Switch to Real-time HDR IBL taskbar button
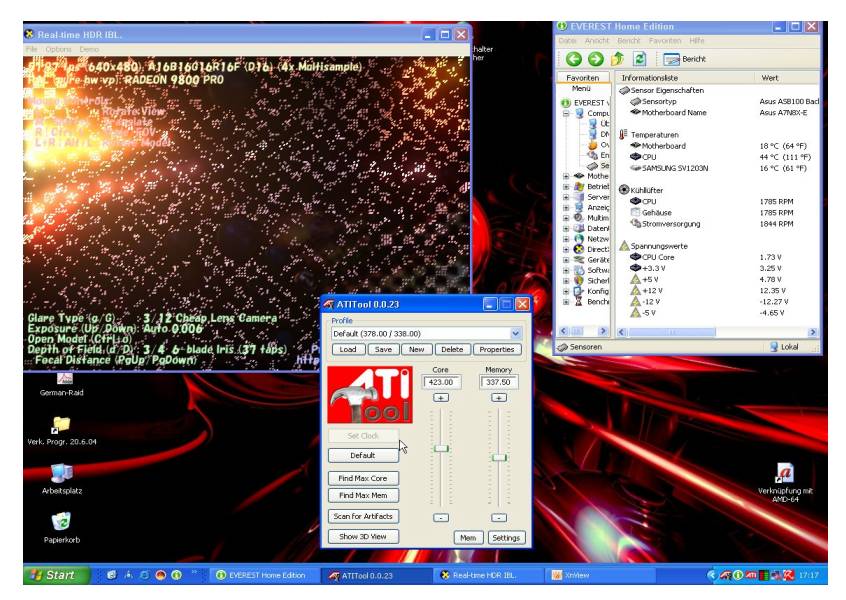Viewport: 846px width, 600px height. 486,575
